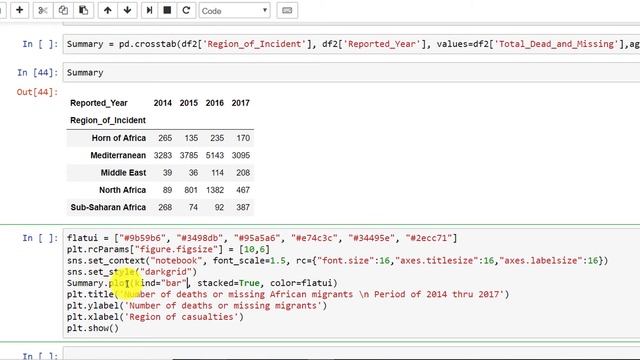
Task: Click North Africa 2015 value 801
Action: [191, 190]
